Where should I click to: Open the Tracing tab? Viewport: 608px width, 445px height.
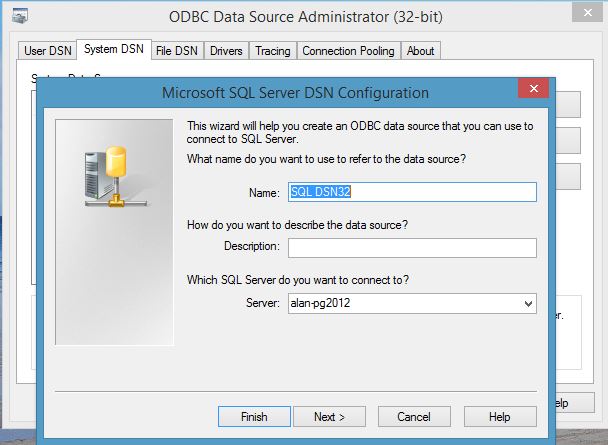[272, 51]
